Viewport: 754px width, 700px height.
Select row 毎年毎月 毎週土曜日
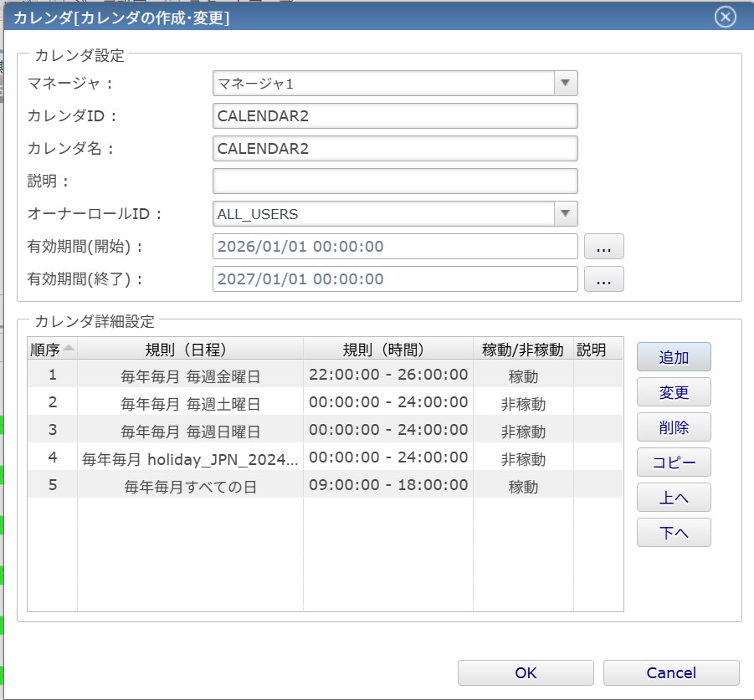(x=325, y=402)
